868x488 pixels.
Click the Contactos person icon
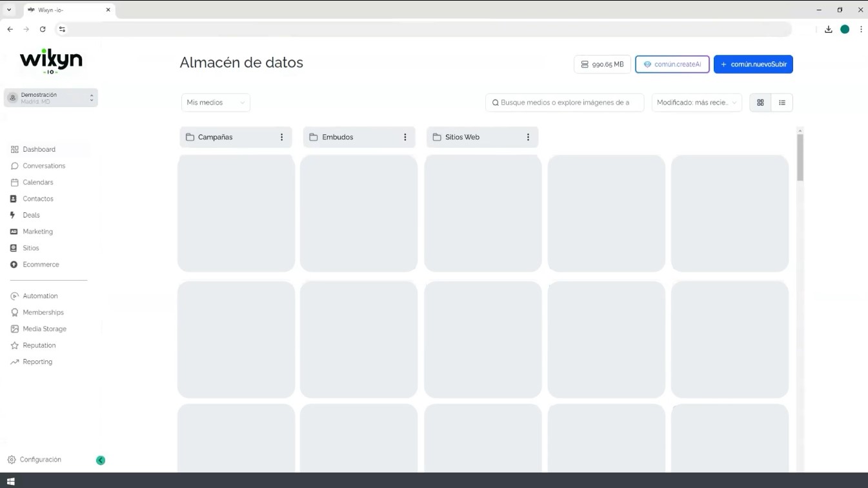tap(14, 199)
